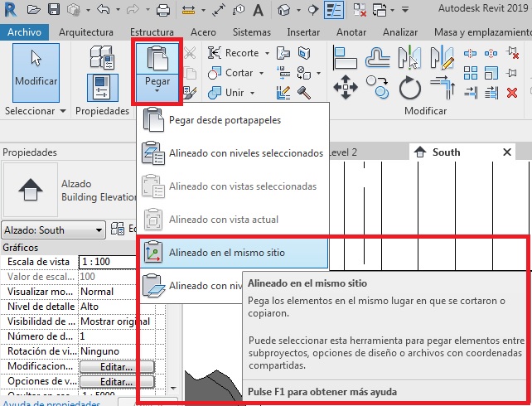Select the Move tool with four arrows

(x=344, y=88)
